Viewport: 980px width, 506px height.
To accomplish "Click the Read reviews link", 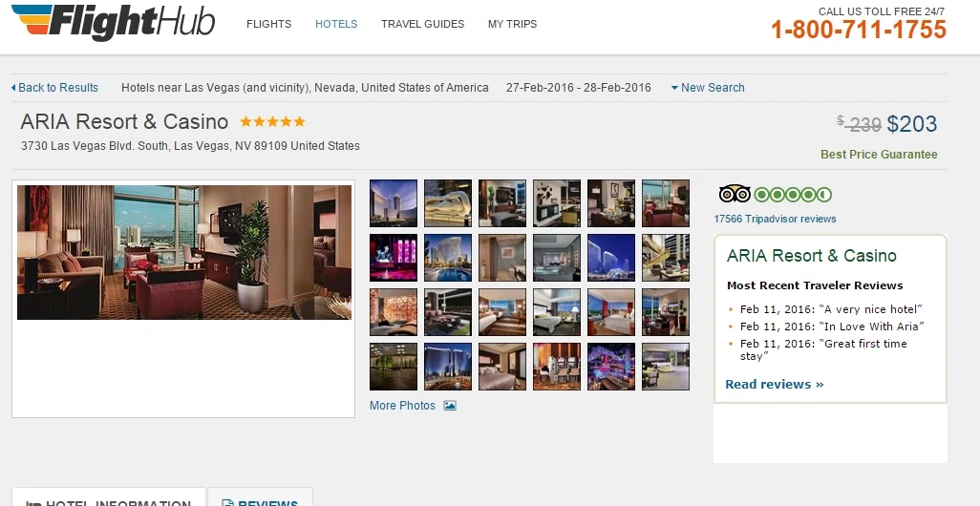I will point(775,384).
